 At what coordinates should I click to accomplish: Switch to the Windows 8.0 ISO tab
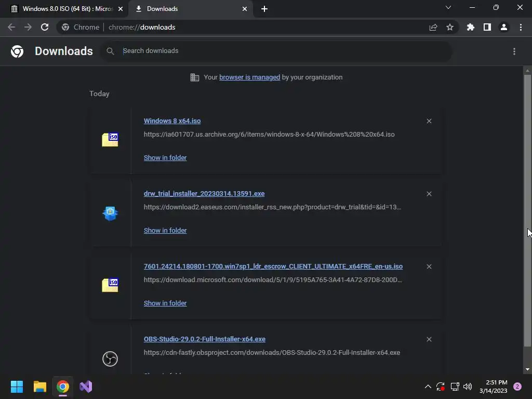pos(63,9)
